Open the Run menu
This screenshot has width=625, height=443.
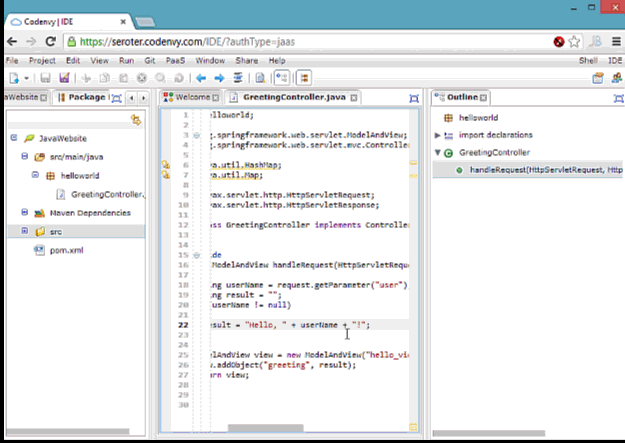(126, 61)
